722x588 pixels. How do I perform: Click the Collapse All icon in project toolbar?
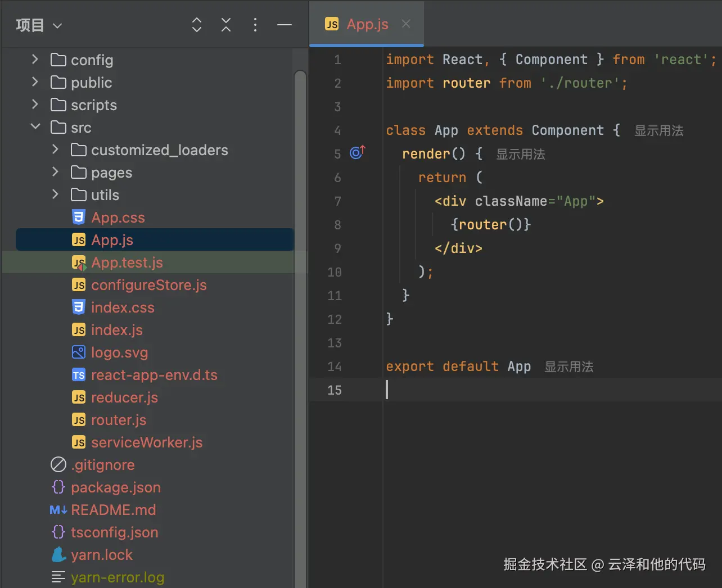[x=225, y=25]
